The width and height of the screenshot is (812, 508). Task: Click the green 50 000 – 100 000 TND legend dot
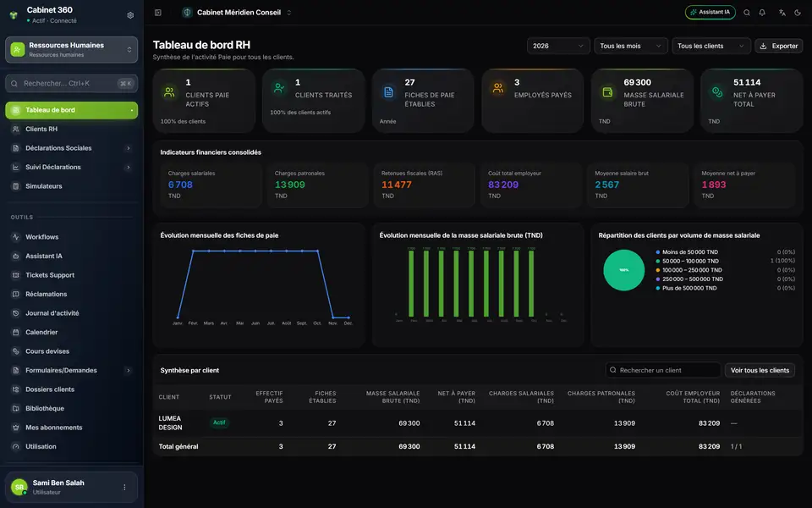pos(658,262)
